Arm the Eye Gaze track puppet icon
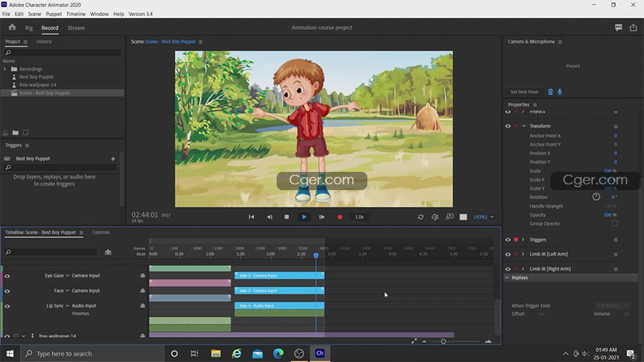This screenshot has height=362, width=644. (143, 276)
